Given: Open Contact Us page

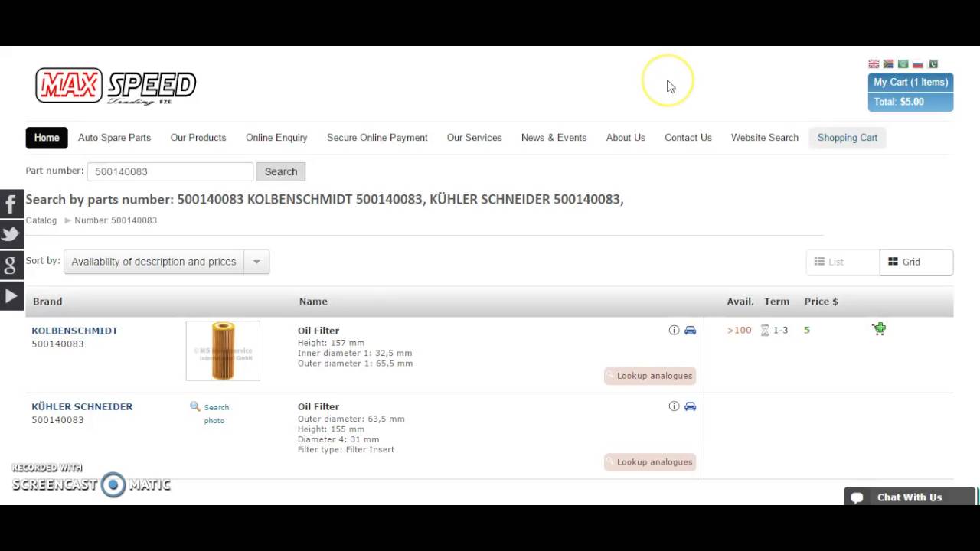Looking at the screenshot, I should click(688, 138).
